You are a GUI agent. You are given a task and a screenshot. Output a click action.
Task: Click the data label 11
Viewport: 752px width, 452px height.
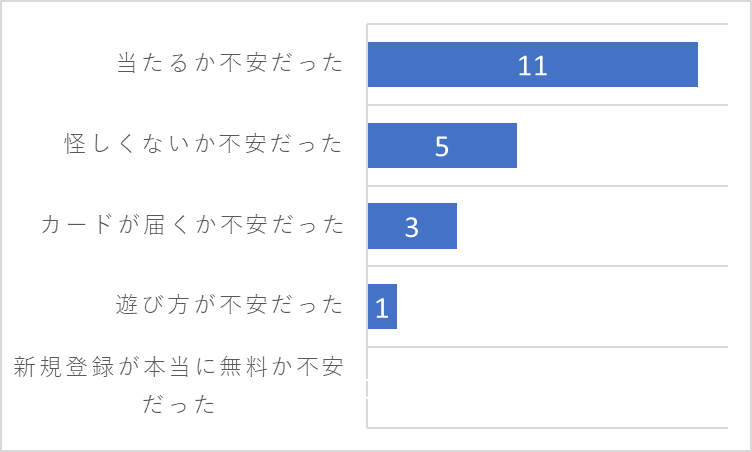[x=532, y=66]
